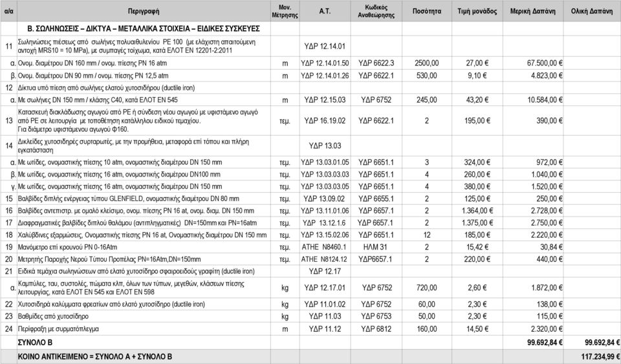Click cell 'ΥΔΡ 6753'

376,316
